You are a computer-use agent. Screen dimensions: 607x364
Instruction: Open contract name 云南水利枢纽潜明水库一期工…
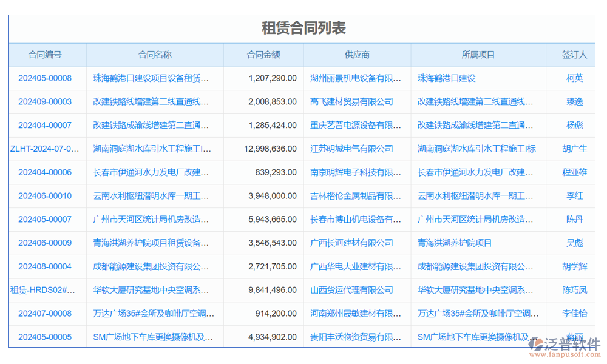pos(151,196)
